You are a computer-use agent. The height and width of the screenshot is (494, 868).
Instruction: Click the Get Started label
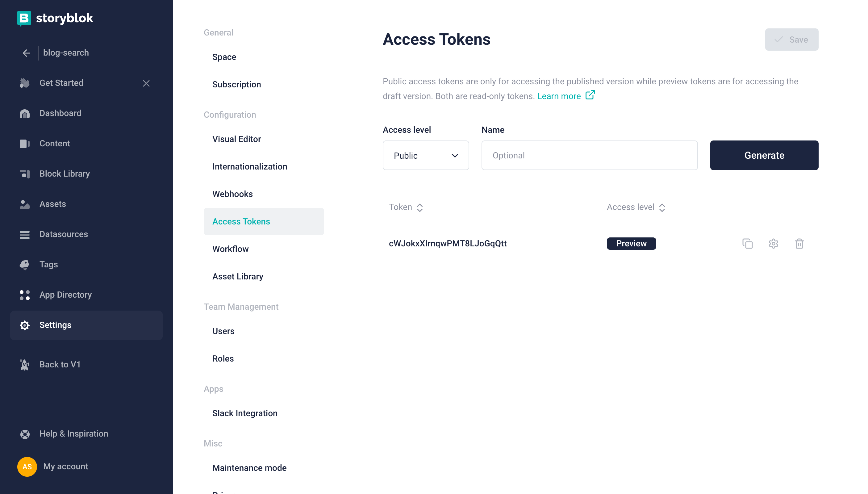tap(61, 83)
